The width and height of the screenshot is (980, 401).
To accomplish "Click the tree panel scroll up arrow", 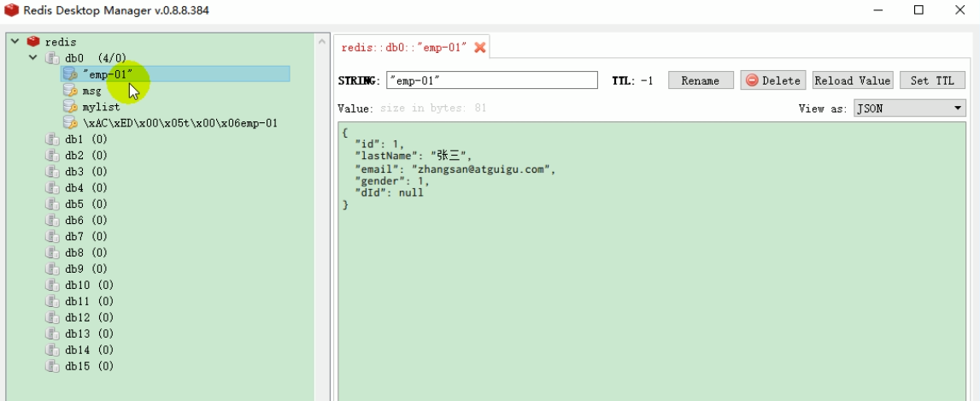I will point(322,42).
